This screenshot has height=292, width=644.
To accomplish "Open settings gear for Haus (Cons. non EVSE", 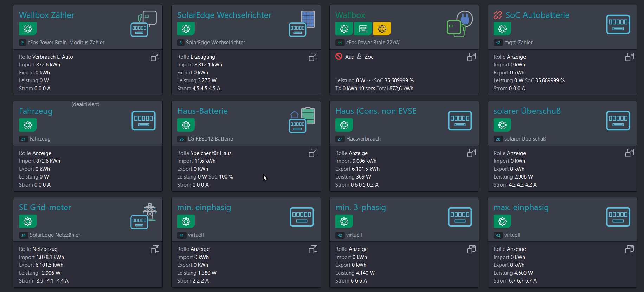I will coord(344,125).
